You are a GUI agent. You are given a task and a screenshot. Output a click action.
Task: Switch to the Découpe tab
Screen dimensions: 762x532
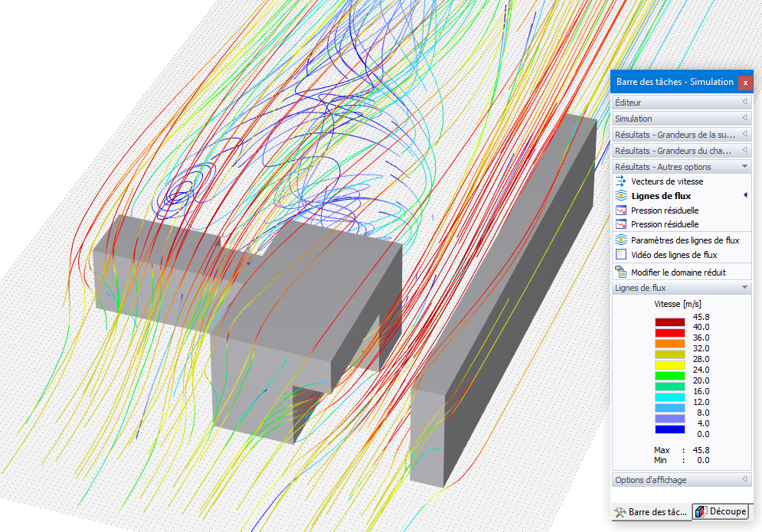point(721,511)
